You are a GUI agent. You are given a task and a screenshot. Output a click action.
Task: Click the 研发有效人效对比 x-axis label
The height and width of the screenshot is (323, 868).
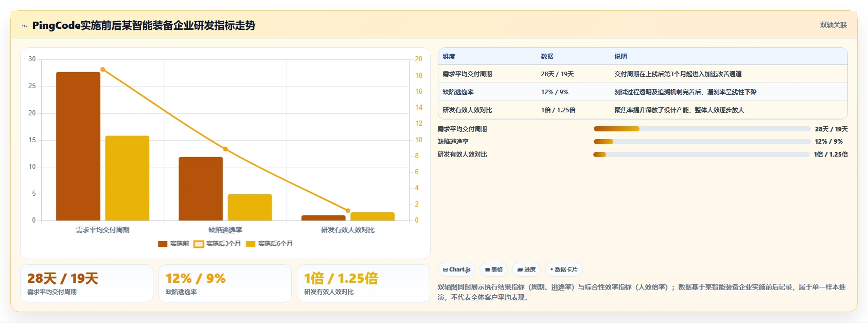pos(348,230)
